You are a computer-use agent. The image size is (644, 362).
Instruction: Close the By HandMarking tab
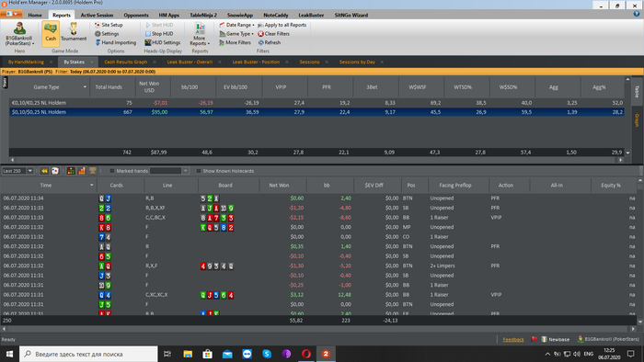click(x=51, y=62)
